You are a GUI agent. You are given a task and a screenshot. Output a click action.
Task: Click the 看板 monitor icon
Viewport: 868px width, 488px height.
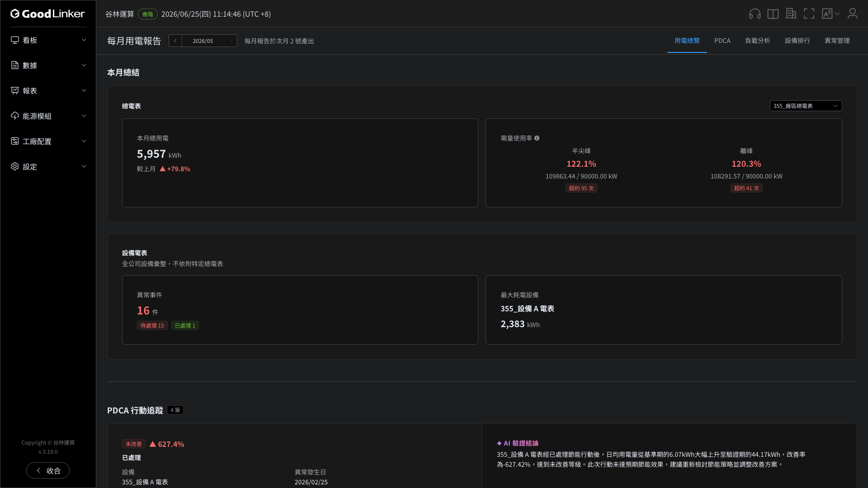pyautogui.click(x=15, y=40)
